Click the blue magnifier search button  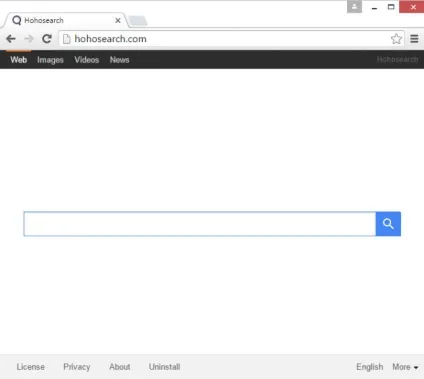coord(388,224)
